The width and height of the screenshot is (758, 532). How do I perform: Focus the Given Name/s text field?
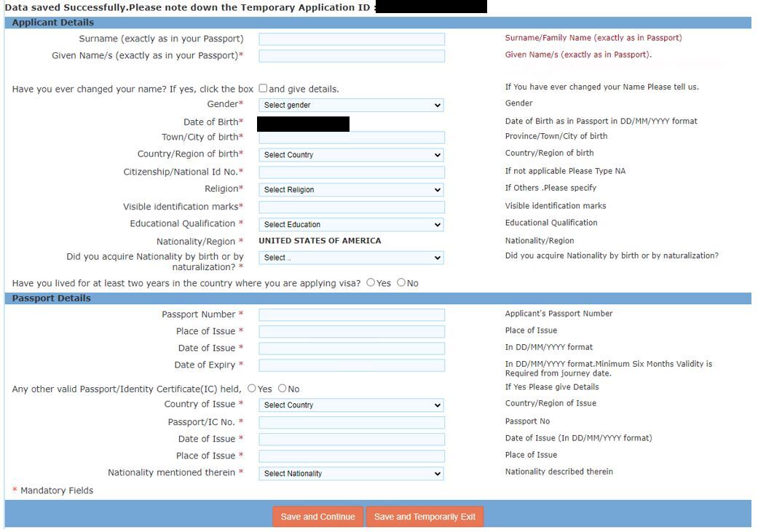(351, 56)
